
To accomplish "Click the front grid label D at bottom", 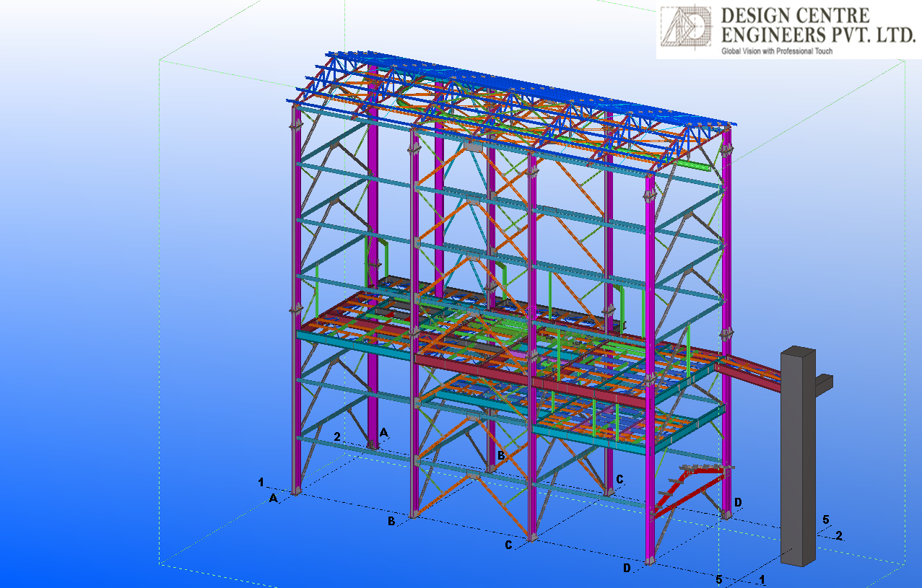I will 627,569.
